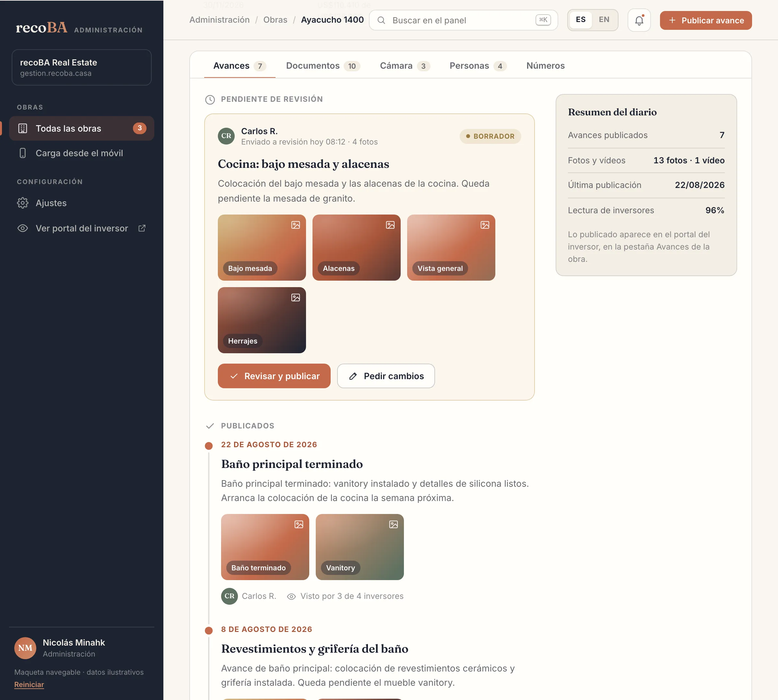Click the image icon on Bajo mesada photo

point(296,225)
